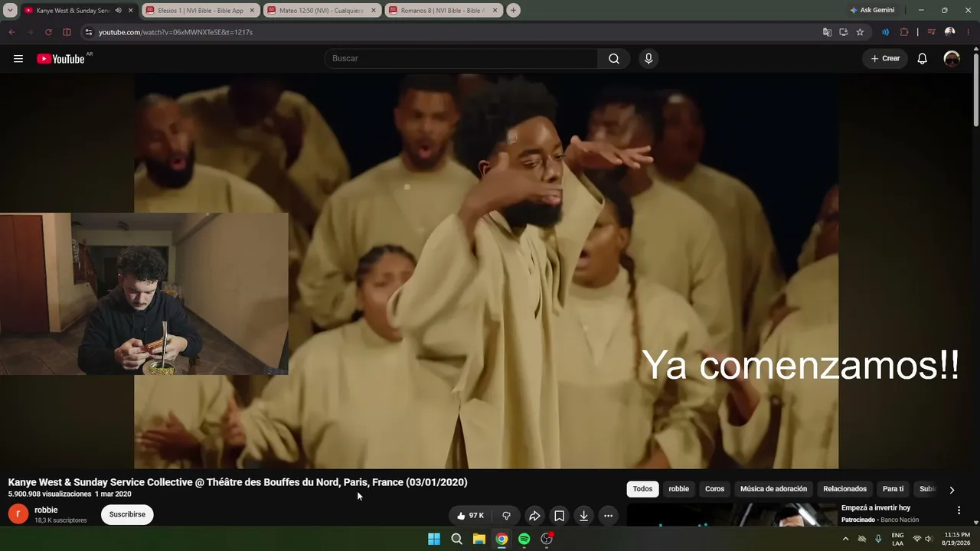This screenshot has width=980, height=551.
Task: Save the video to a playlist
Action: click(x=559, y=516)
